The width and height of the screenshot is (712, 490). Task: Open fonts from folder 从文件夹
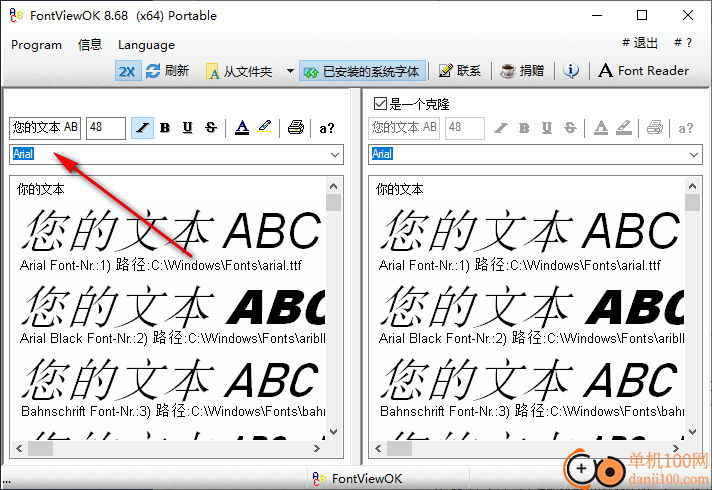pyautogui.click(x=239, y=71)
